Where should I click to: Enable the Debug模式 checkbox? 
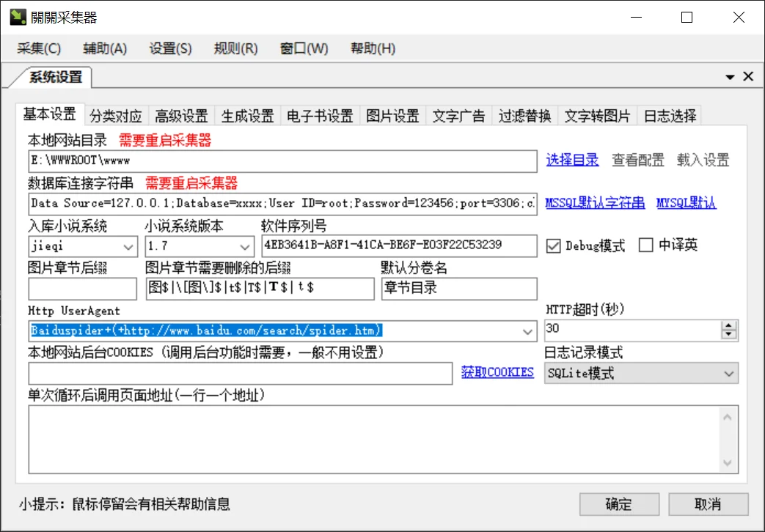coord(554,245)
